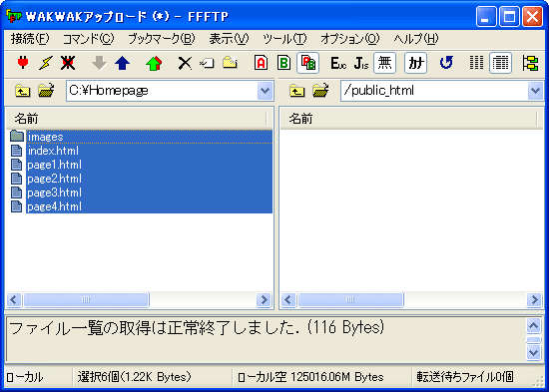The width and height of the screenshot is (549, 392).
Task: Click local pane horizontal scrollbar thumb
Action: point(86,300)
